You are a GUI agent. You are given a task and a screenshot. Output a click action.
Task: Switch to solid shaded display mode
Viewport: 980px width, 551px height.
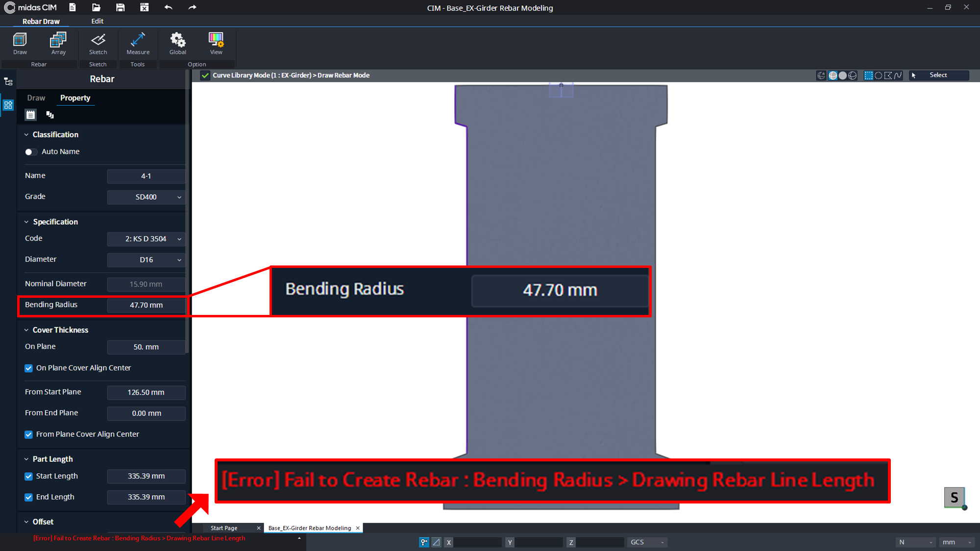(x=842, y=75)
